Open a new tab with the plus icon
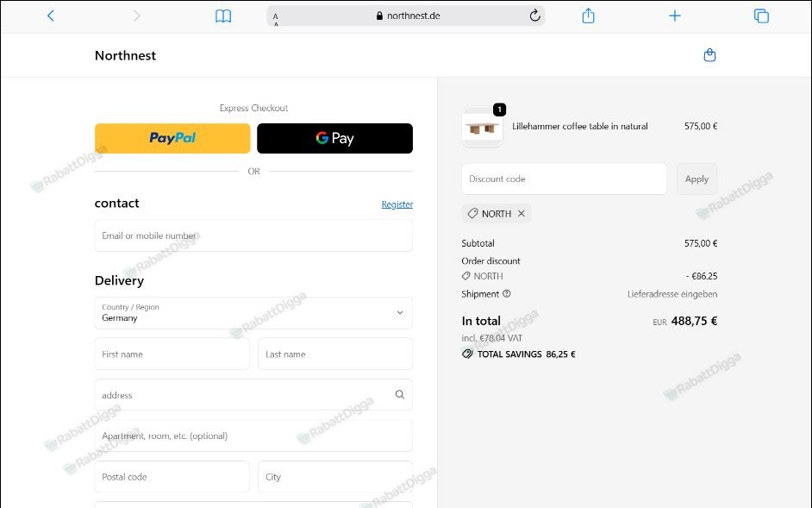Image resolution: width=812 pixels, height=508 pixels. 675,16
